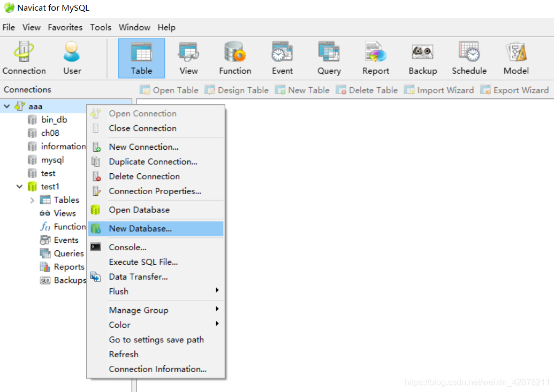
Task: Select the bin_db database
Action: coord(54,120)
